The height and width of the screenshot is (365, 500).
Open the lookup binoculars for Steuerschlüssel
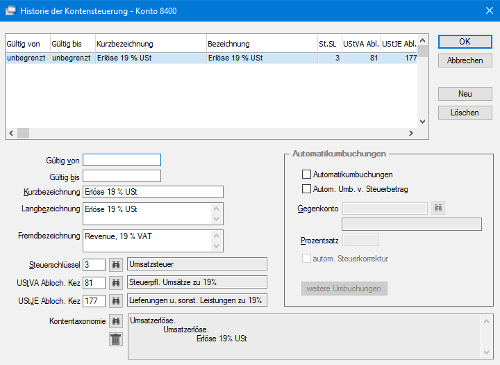click(116, 265)
